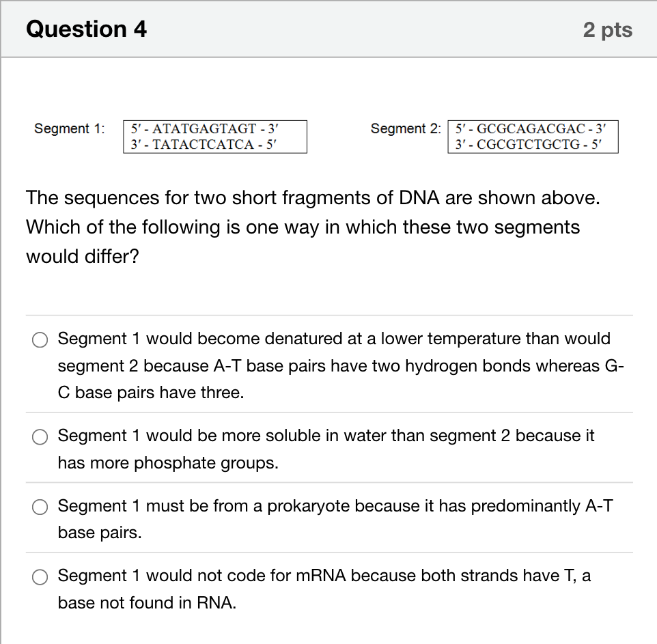This screenshot has width=657, height=644.
Task: Click the words 'would differ?' in the prompt
Action: coord(83,256)
